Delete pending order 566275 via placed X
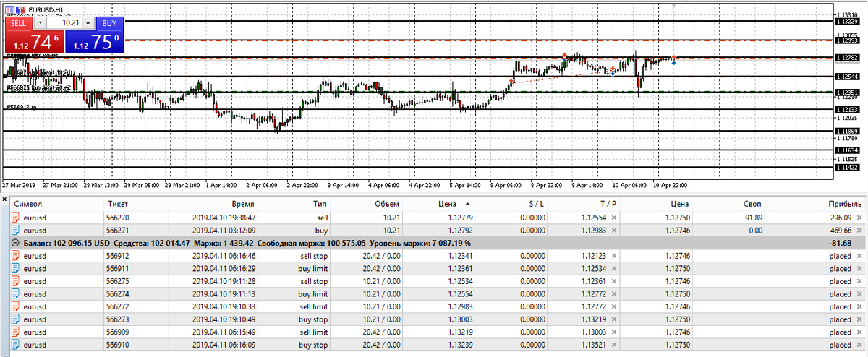This screenshot has width=868, height=357. (x=859, y=281)
